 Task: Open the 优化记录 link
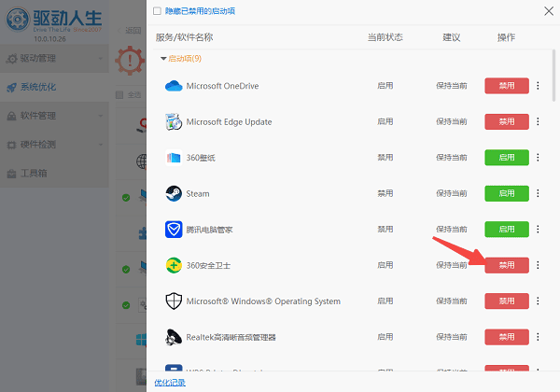(x=170, y=383)
